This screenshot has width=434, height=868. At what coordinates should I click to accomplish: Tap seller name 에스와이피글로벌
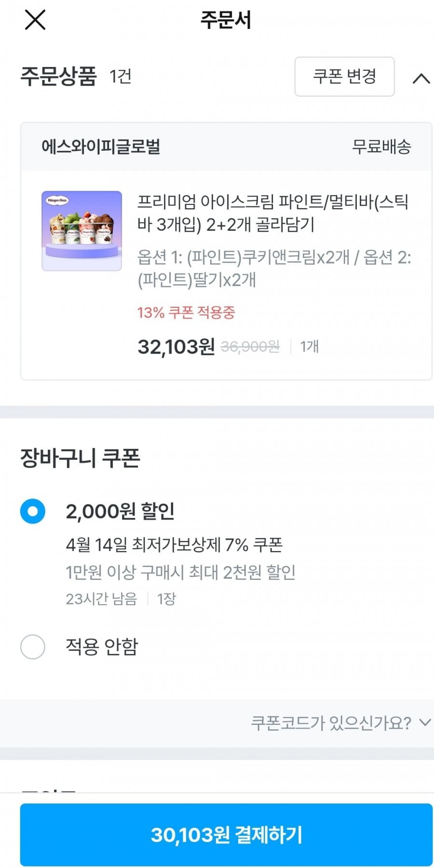point(101,146)
